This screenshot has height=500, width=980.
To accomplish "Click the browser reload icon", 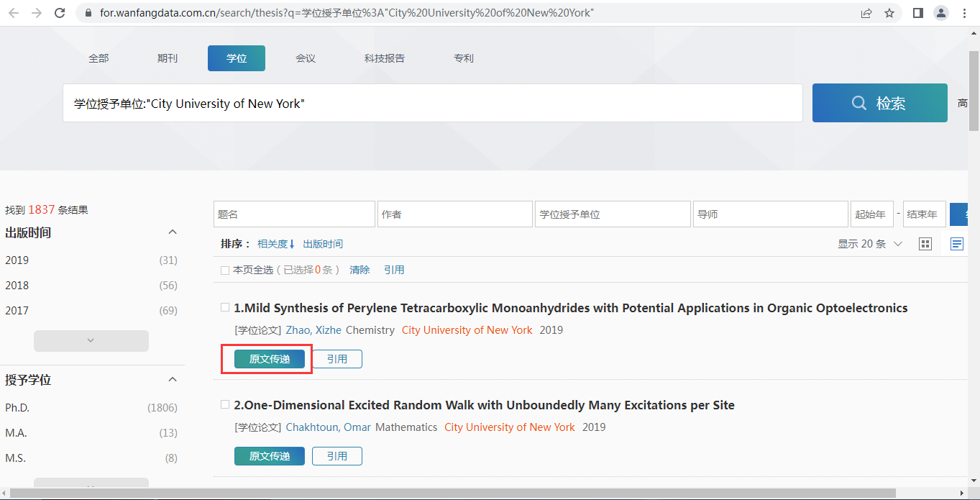I will (60, 13).
